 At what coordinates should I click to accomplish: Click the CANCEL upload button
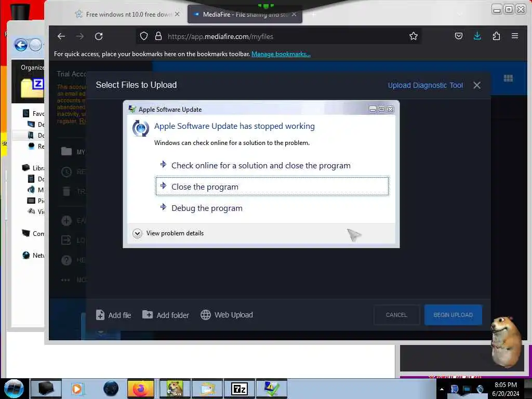tap(396, 315)
